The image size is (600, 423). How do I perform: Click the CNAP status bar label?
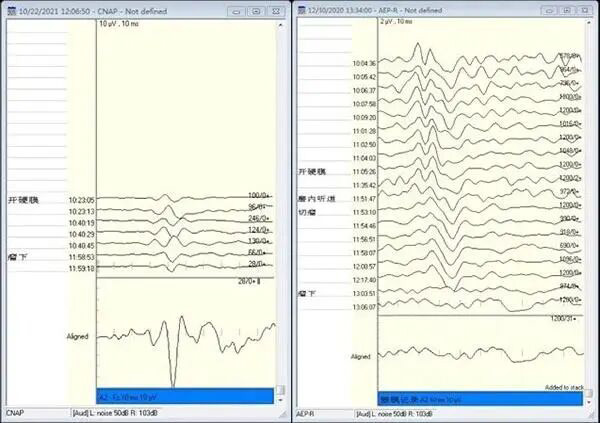click(x=16, y=412)
